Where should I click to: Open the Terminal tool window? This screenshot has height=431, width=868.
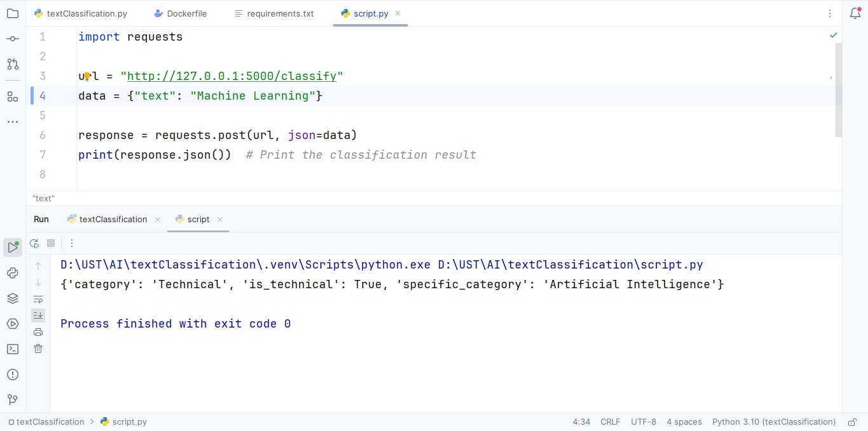13,349
